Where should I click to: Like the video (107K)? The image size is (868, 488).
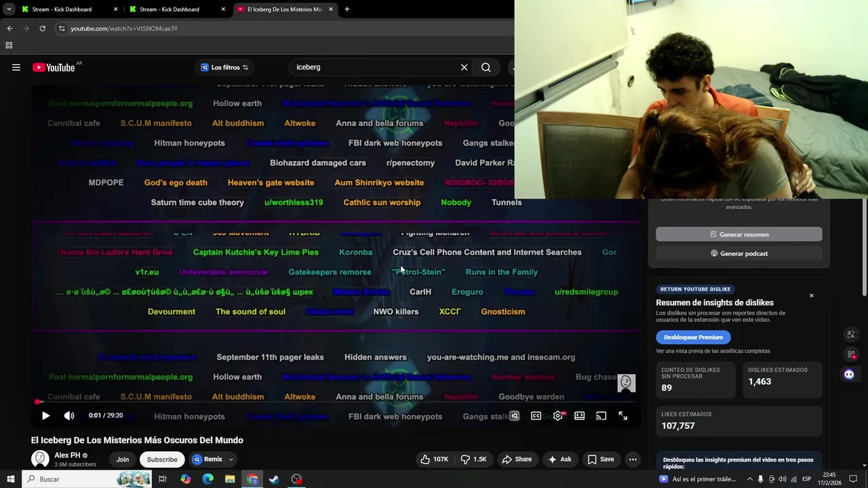(434, 459)
